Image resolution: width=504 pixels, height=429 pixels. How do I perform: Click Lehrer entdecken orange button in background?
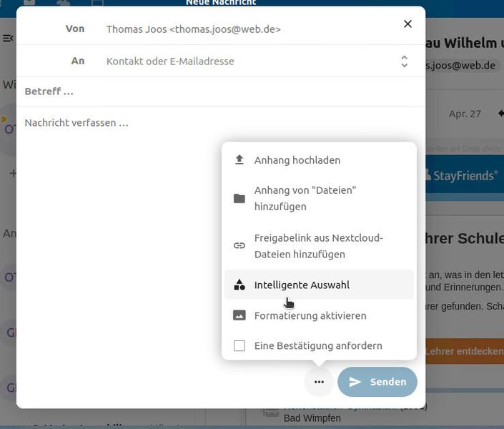point(465,351)
